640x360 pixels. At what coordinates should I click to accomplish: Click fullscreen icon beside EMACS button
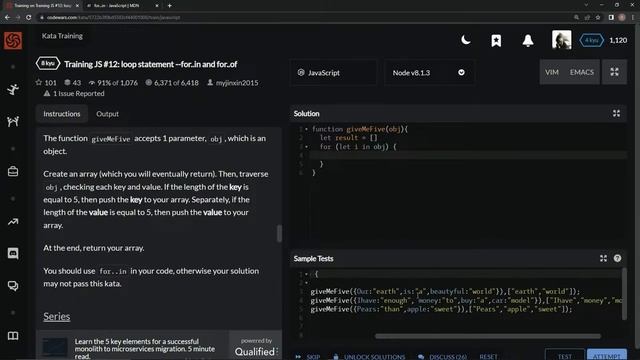[x=614, y=72]
